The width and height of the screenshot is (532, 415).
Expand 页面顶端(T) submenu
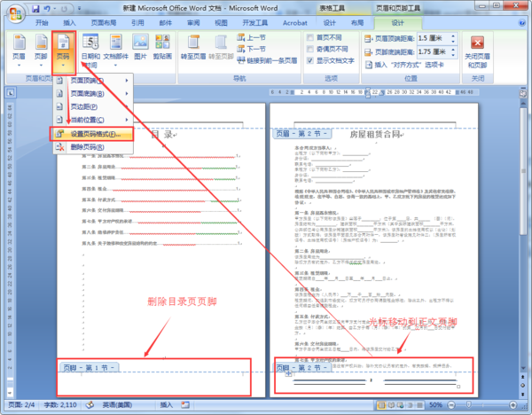93,81
